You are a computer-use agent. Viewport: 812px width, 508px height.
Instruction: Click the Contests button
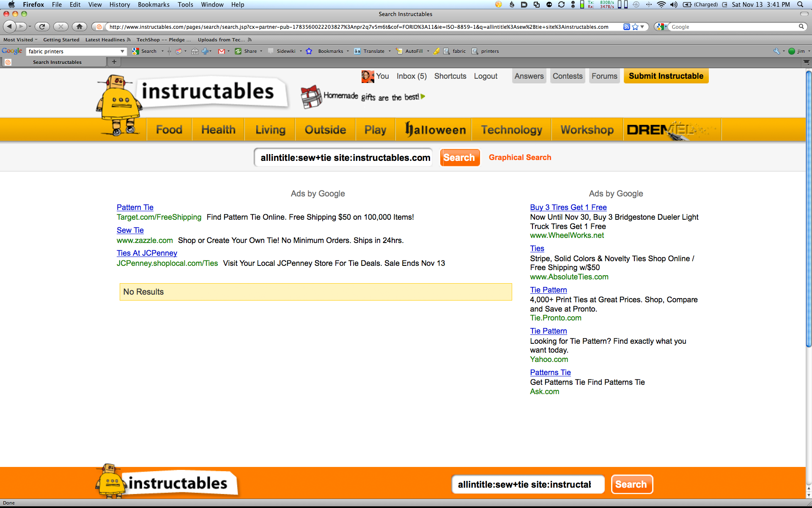(x=568, y=76)
